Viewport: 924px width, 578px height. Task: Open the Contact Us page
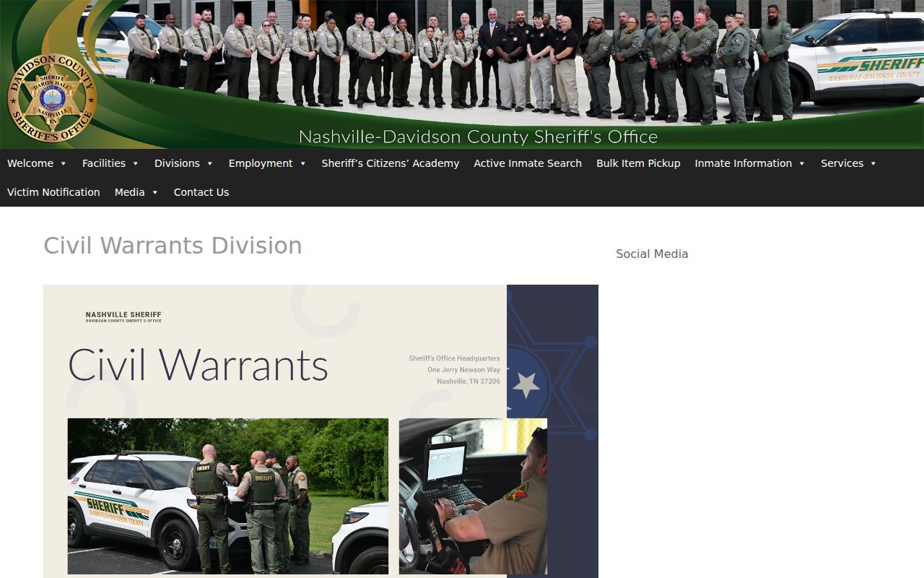pos(201,192)
